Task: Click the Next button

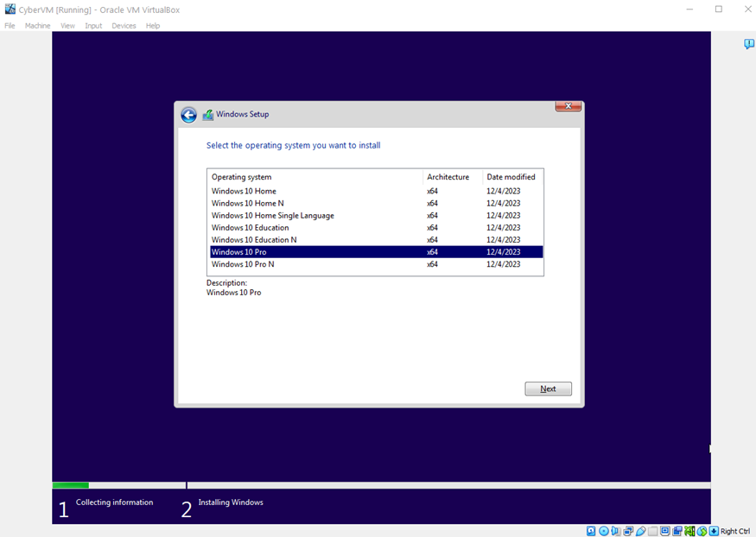Action: click(x=548, y=389)
